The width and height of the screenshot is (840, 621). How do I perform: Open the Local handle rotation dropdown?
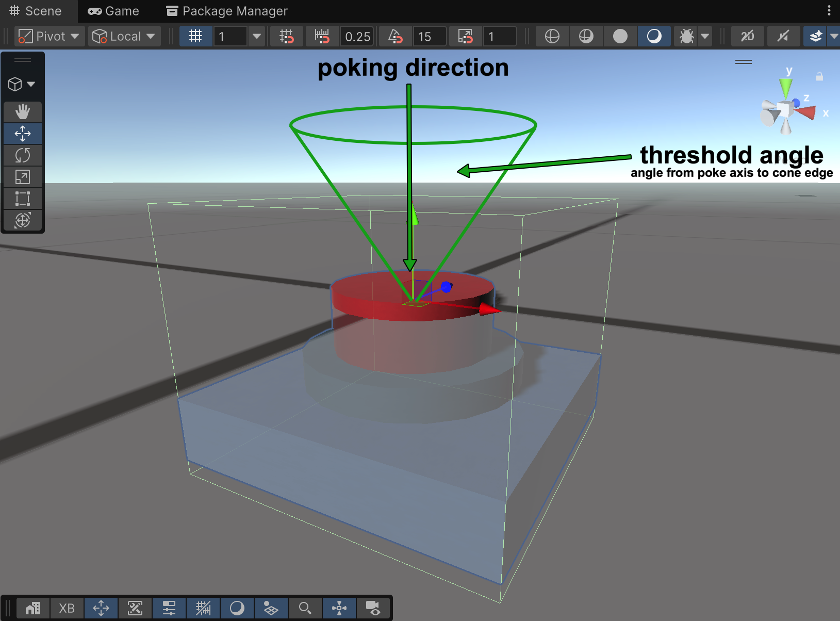coord(124,36)
